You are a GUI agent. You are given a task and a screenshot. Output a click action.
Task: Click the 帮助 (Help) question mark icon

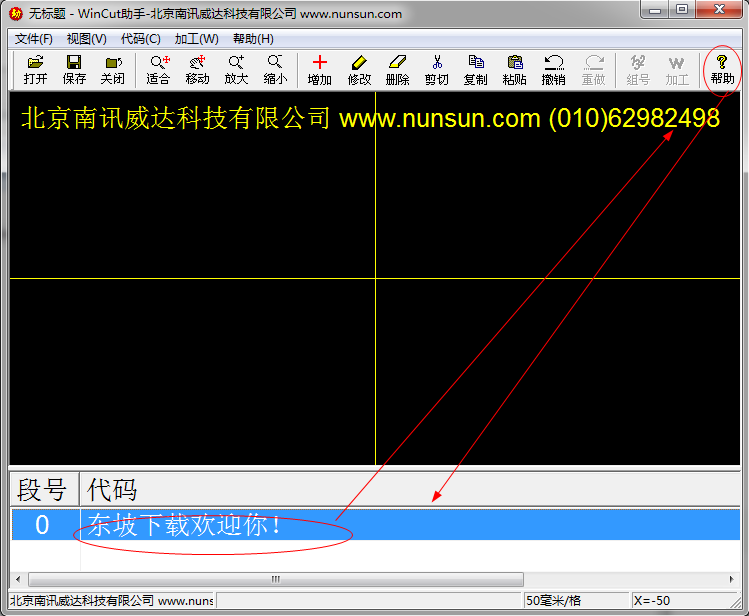(722, 70)
